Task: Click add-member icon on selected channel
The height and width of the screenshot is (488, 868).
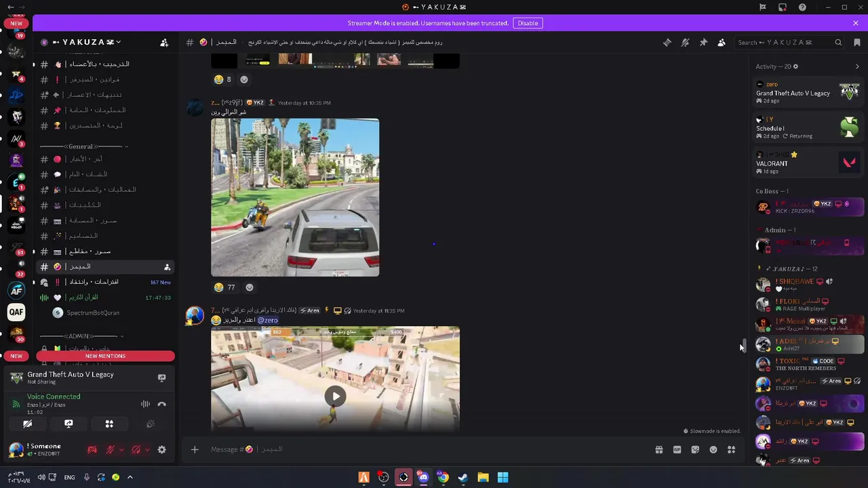Action: click(x=167, y=267)
